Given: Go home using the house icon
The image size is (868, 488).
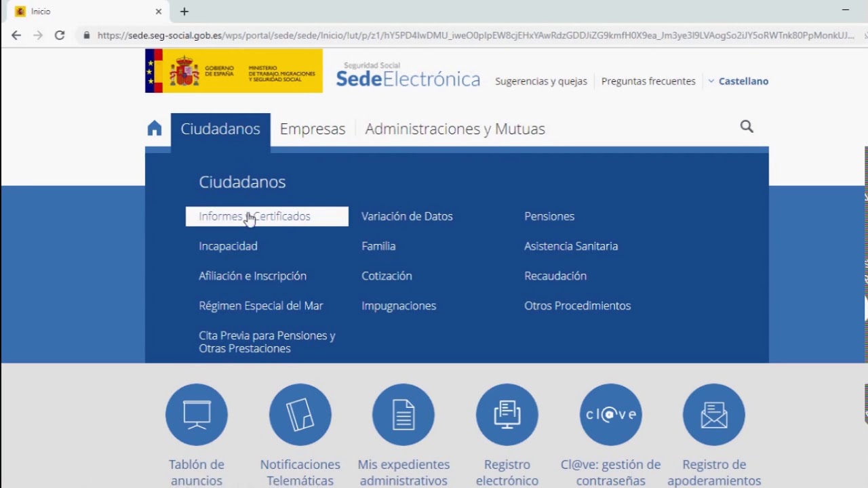Looking at the screenshot, I should click(x=154, y=127).
